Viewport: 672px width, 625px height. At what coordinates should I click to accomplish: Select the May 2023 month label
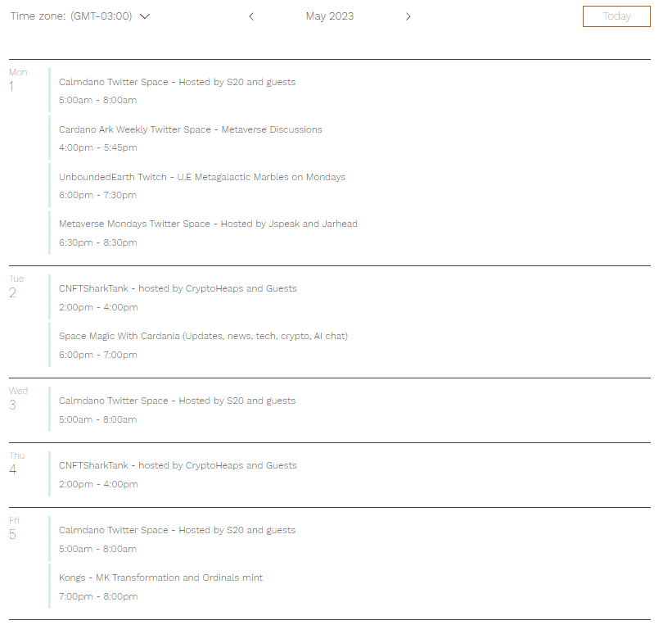click(330, 16)
